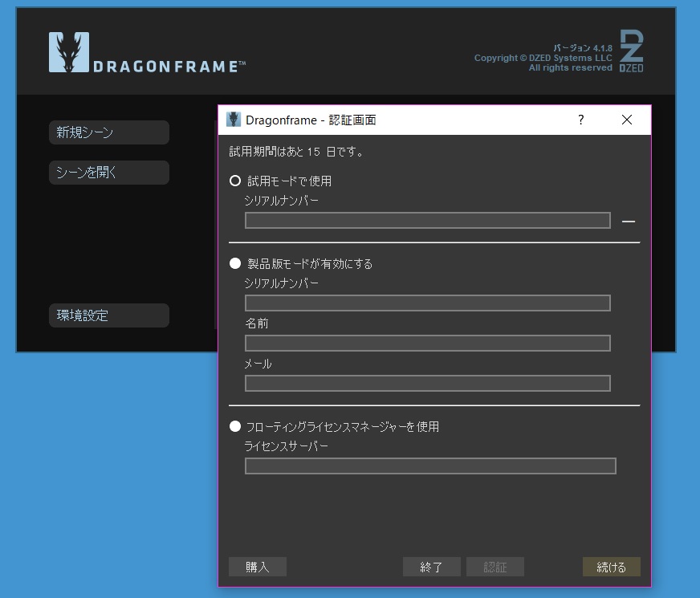Click the DZED logo icon
The height and width of the screenshot is (598, 700).
coord(631,51)
